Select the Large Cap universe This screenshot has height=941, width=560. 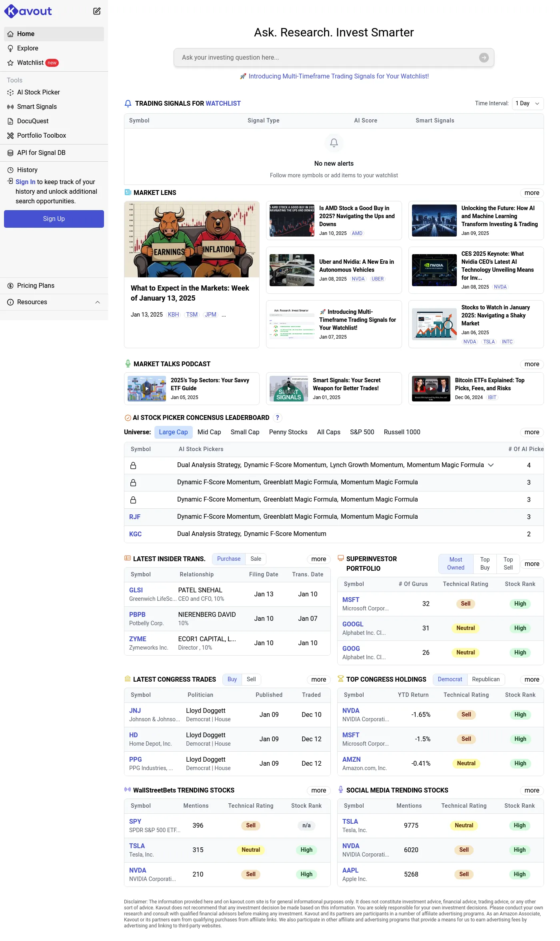coord(173,432)
